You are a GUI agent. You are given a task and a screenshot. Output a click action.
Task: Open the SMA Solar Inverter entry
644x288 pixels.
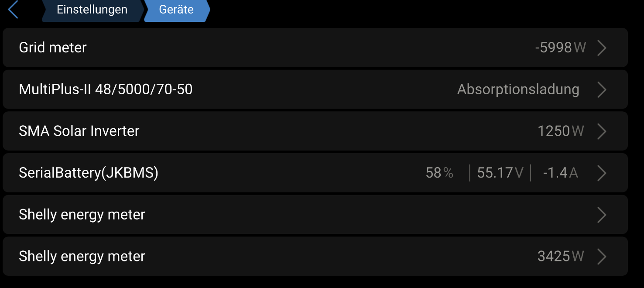pyautogui.click(x=315, y=131)
